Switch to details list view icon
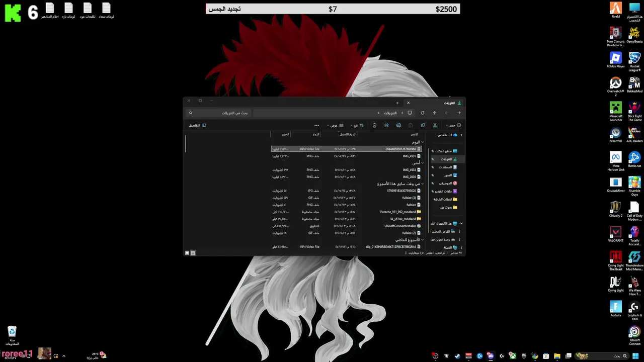The width and height of the screenshot is (644, 362). pos(193,253)
